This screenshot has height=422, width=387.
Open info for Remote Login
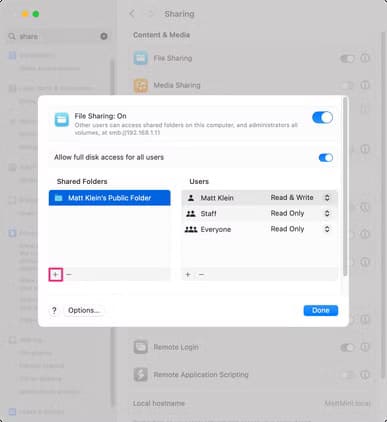pyautogui.click(x=365, y=347)
